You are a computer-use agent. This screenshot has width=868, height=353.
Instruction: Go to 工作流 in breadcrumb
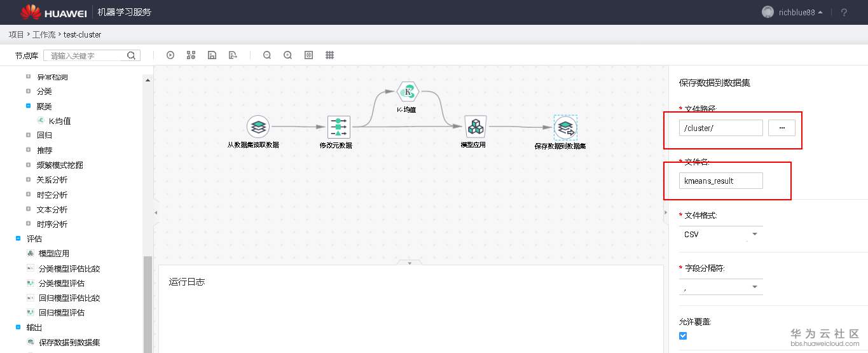(44, 34)
